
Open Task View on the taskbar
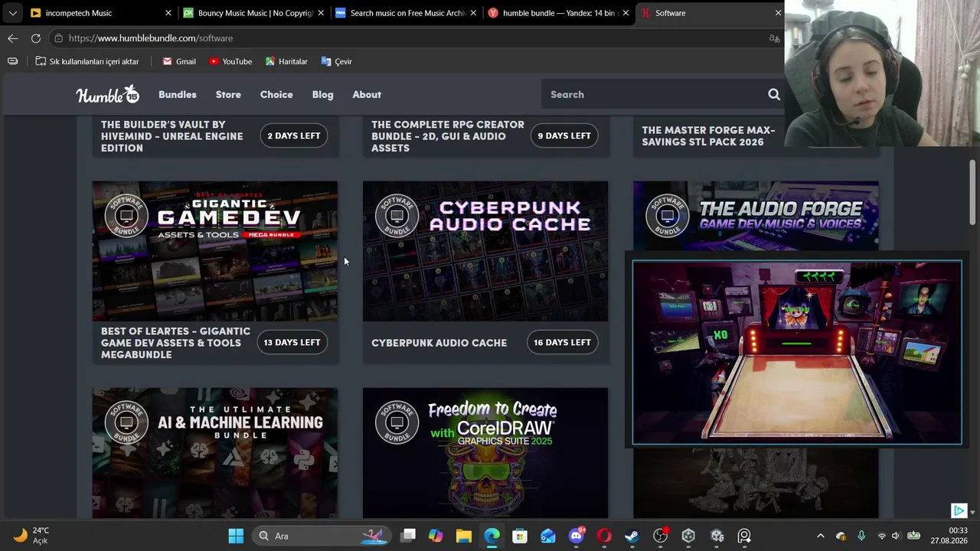[x=408, y=536]
